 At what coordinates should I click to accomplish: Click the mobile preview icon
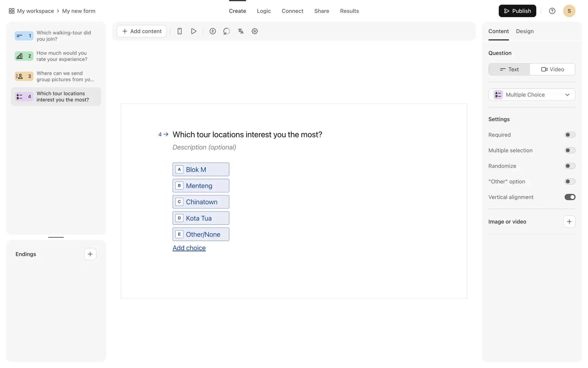tap(180, 31)
